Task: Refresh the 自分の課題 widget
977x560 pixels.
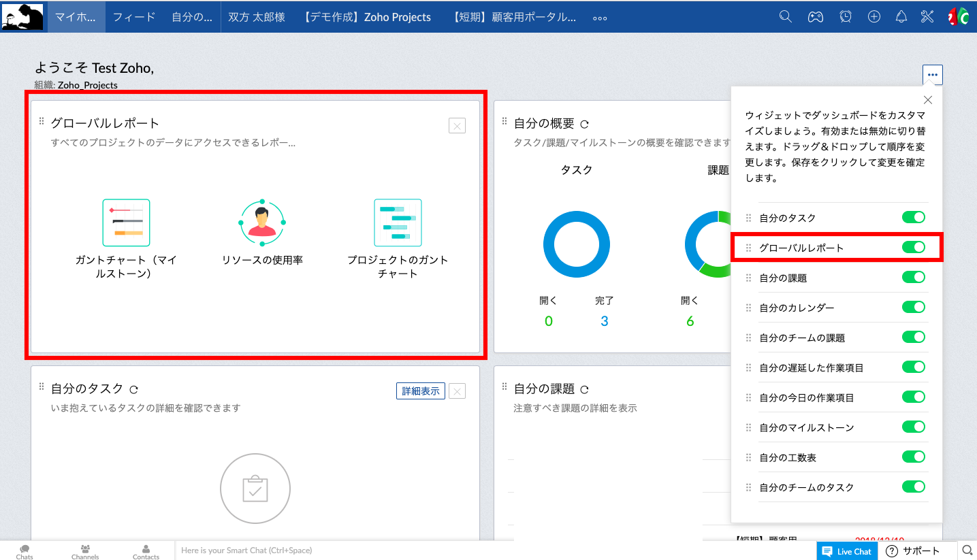Action: coord(584,389)
